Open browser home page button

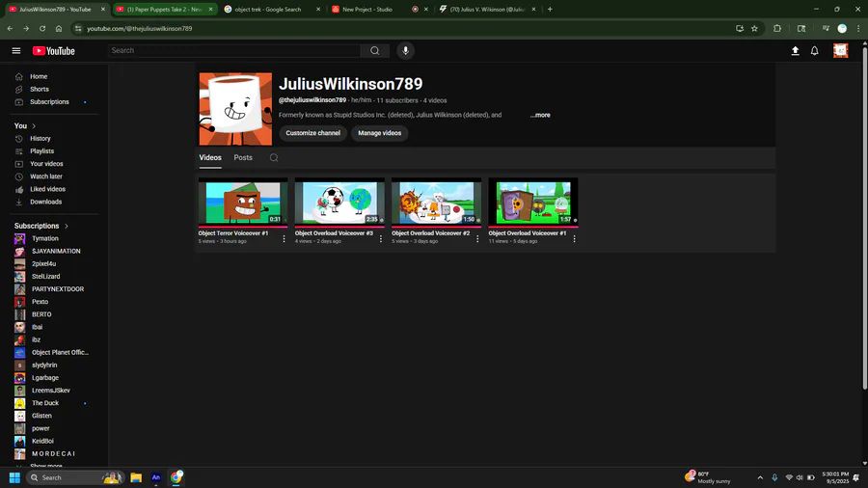pos(59,28)
